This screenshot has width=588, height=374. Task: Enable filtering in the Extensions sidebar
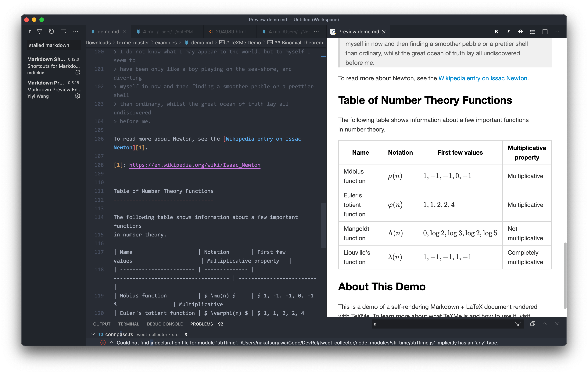[39, 31]
